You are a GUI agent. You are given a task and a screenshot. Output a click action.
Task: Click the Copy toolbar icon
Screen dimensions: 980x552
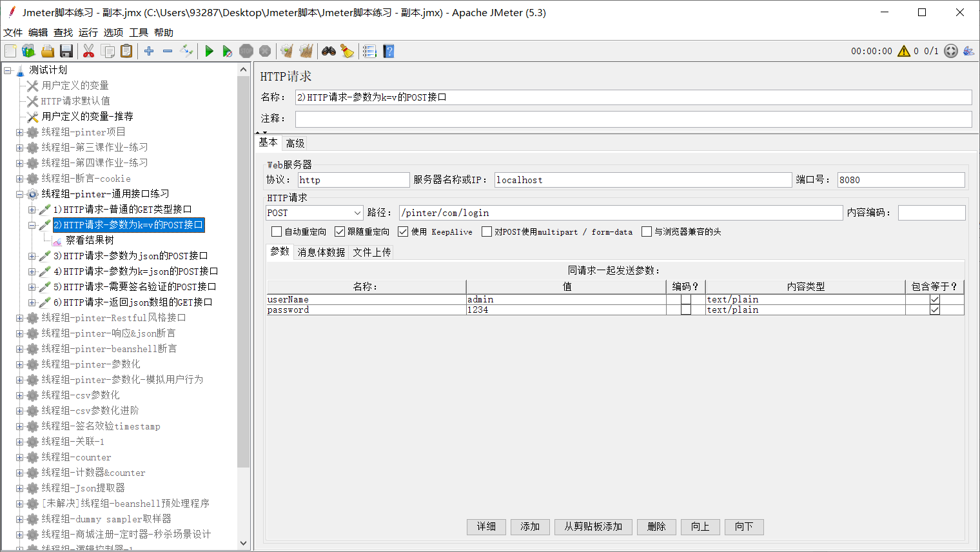108,51
